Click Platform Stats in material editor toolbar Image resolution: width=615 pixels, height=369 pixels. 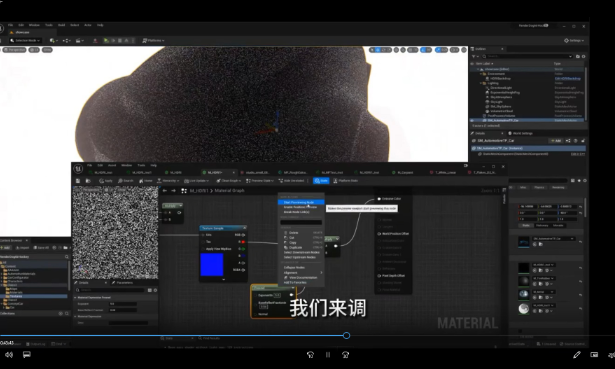click(346, 181)
